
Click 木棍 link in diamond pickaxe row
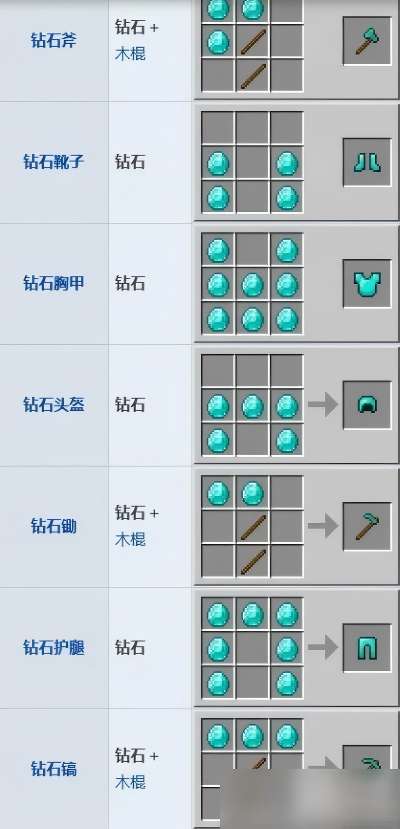point(130,781)
